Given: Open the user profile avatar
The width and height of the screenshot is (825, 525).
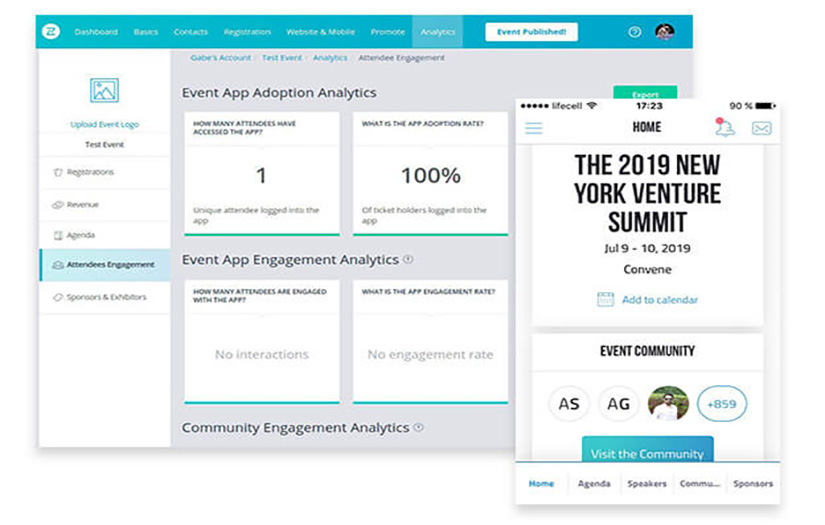Looking at the screenshot, I should [x=665, y=32].
